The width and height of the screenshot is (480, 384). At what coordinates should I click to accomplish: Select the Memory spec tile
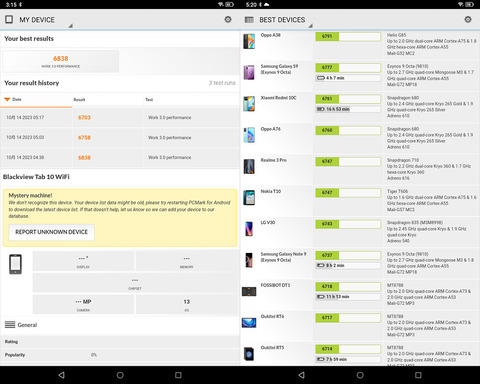pos(187,261)
